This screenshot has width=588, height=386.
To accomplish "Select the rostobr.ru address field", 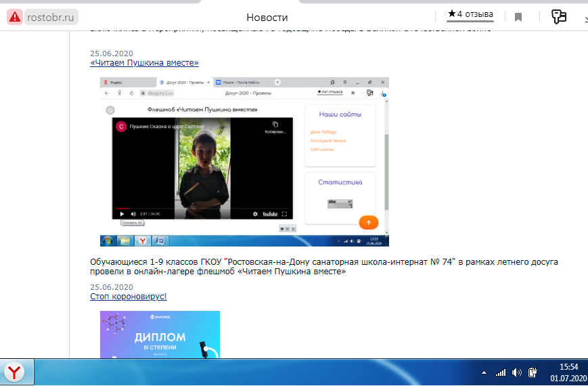I will [51, 17].
